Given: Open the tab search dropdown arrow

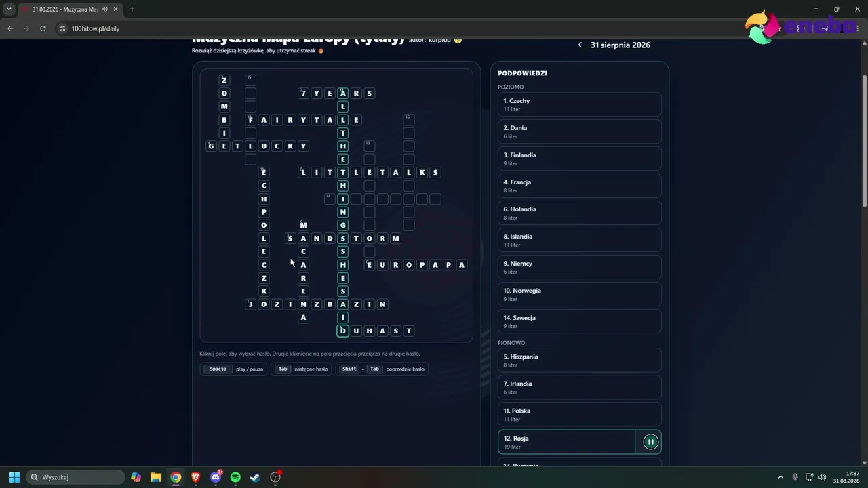Looking at the screenshot, I should (x=9, y=9).
